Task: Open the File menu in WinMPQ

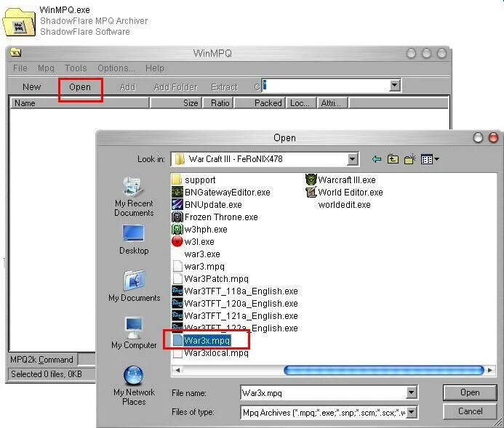Action: pos(20,68)
